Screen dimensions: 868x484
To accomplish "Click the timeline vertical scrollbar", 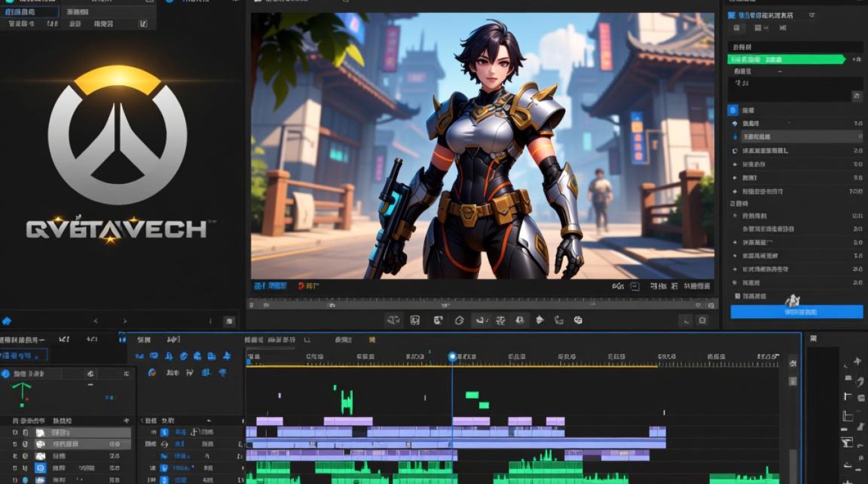I will tap(792, 419).
